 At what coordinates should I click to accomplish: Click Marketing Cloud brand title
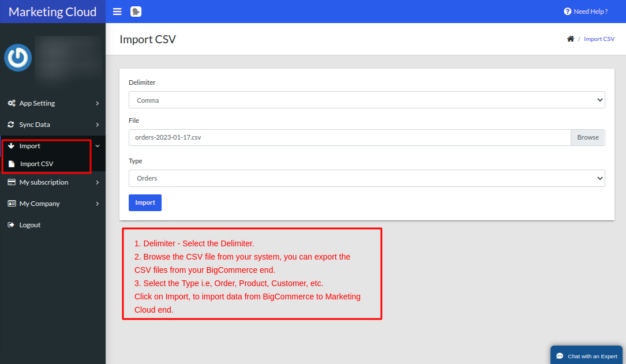pos(53,12)
